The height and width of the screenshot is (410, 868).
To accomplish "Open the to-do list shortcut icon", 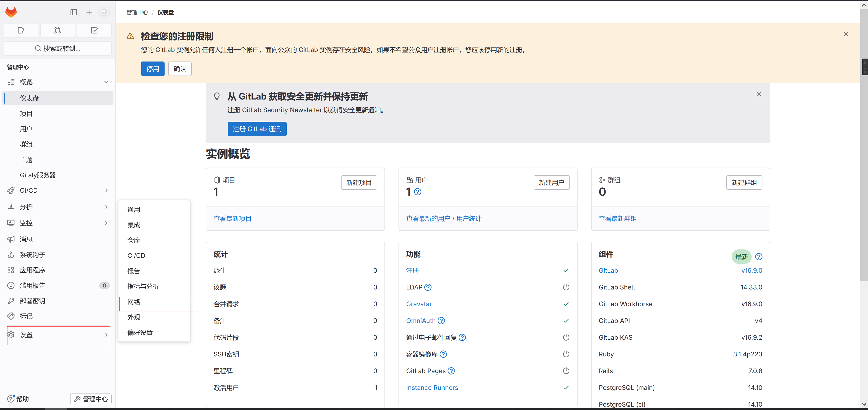I will tap(94, 30).
